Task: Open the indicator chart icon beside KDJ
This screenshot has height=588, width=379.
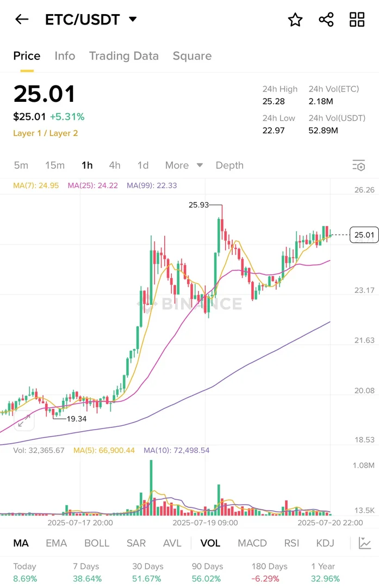Action: pyautogui.click(x=365, y=543)
